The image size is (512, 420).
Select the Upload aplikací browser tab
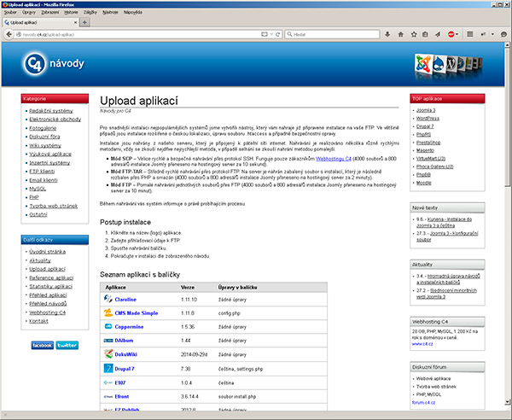(41, 22)
